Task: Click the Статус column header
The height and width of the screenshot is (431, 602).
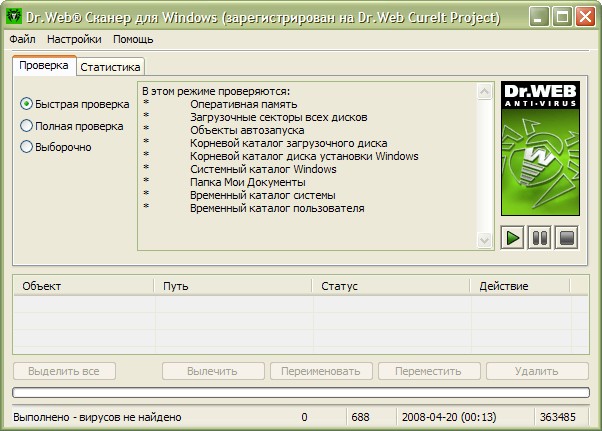Action: (391, 286)
